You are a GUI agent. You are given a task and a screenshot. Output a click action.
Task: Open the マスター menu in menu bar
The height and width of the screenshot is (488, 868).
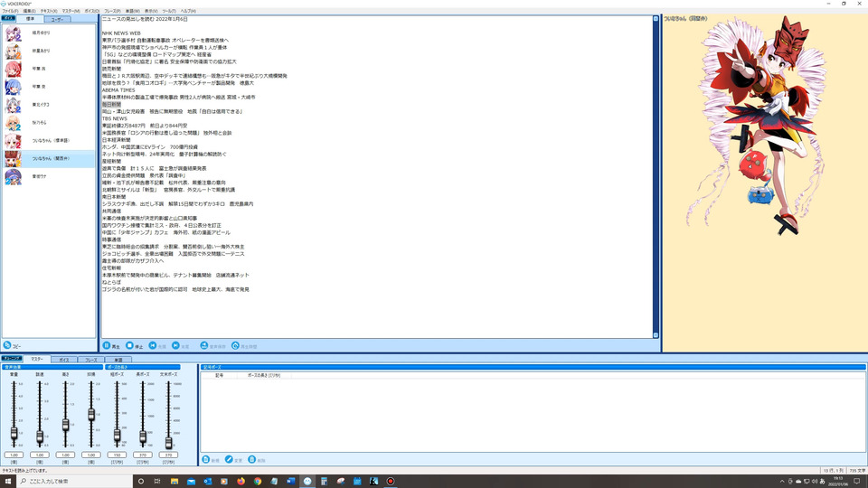pos(71,11)
